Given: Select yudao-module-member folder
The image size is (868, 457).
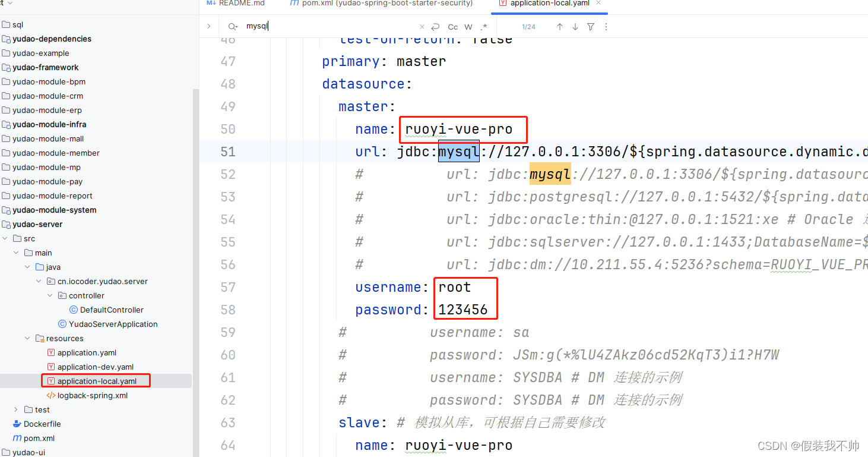Looking at the screenshot, I should point(56,153).
